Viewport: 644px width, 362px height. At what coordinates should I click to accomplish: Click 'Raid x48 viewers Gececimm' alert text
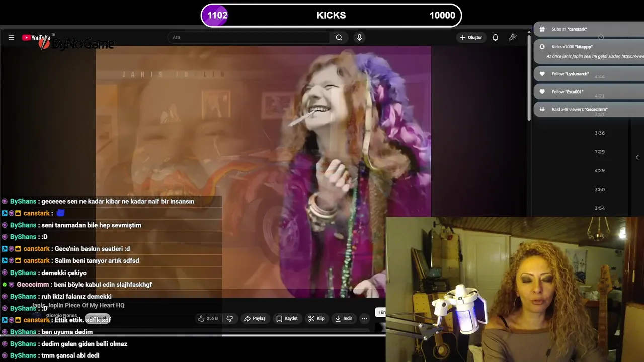pos(580,109)
